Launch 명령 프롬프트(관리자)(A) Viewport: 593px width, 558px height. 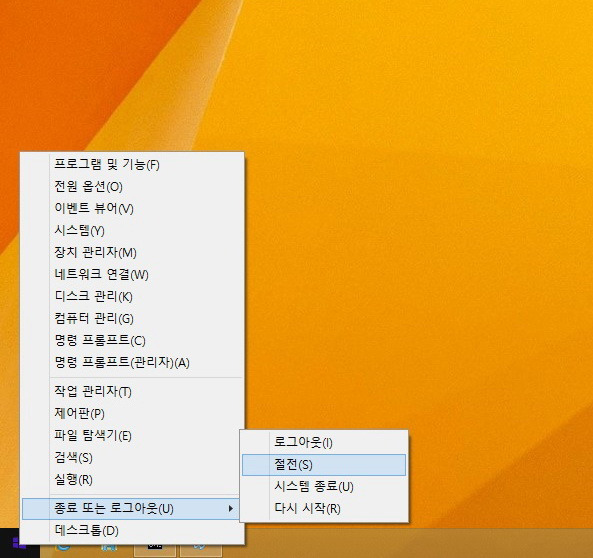tap(132, 362)
